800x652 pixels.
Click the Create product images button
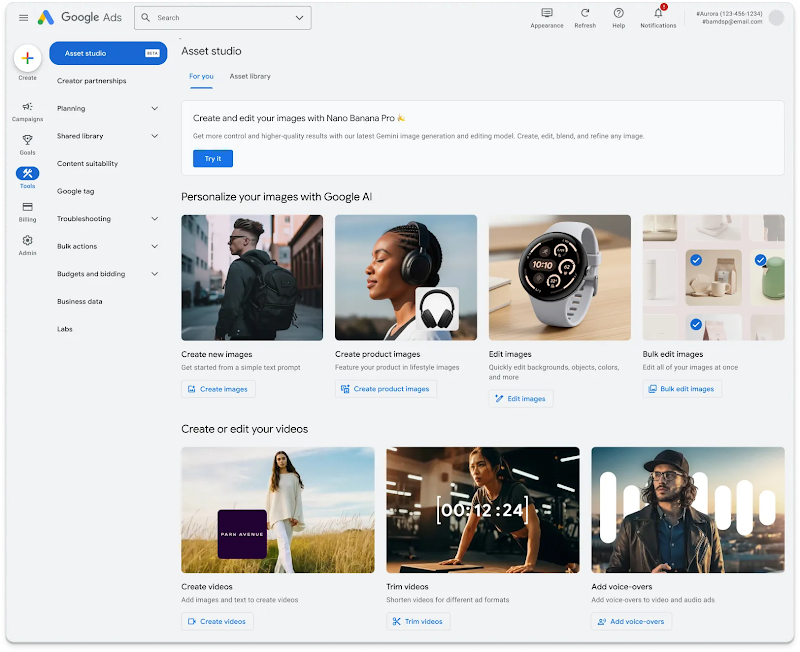point(387,389)
